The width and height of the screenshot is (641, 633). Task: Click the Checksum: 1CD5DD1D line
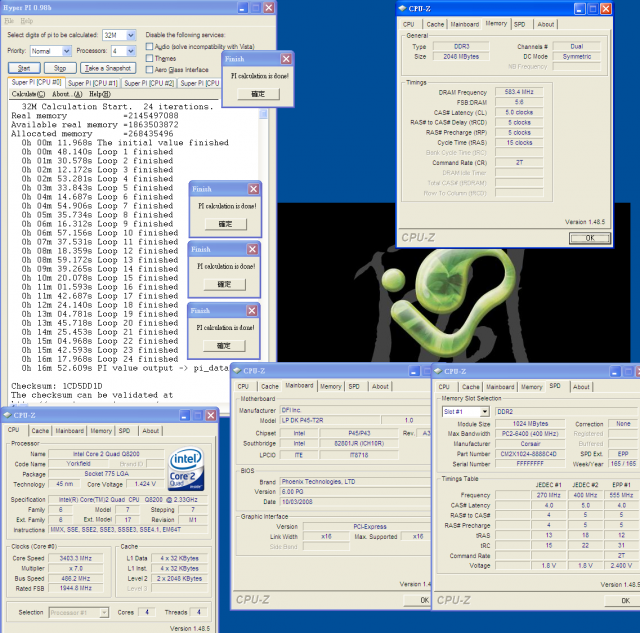tap(57, 386)
